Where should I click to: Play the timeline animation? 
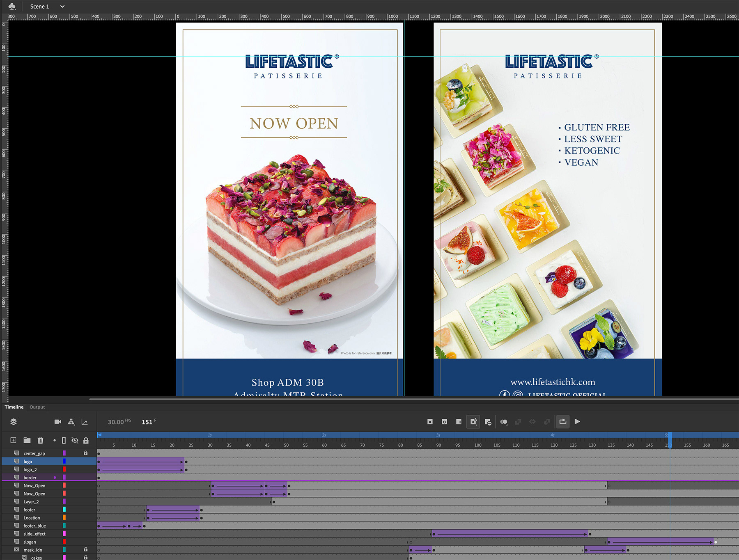coord(577,422)
